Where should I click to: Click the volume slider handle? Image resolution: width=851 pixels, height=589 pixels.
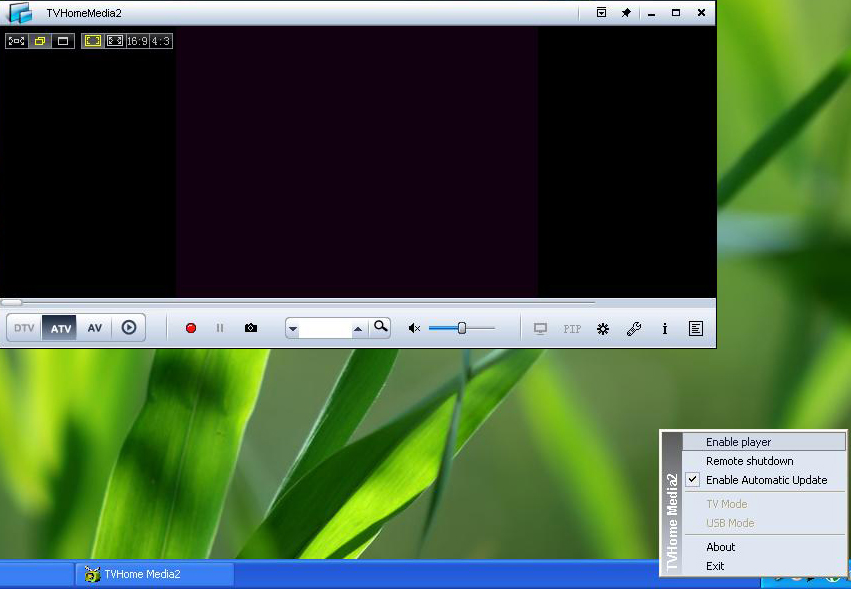[x=462, y=328]
